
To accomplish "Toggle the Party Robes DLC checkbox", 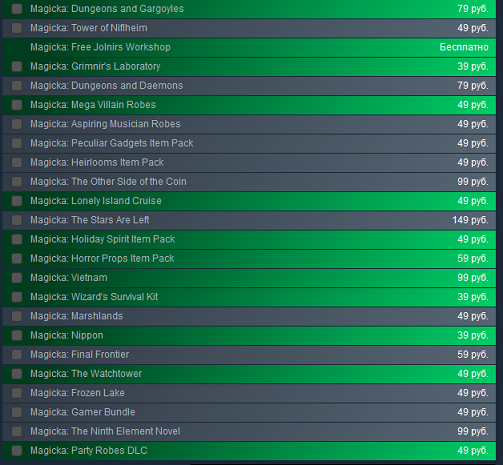I will (x=17, y=451).
